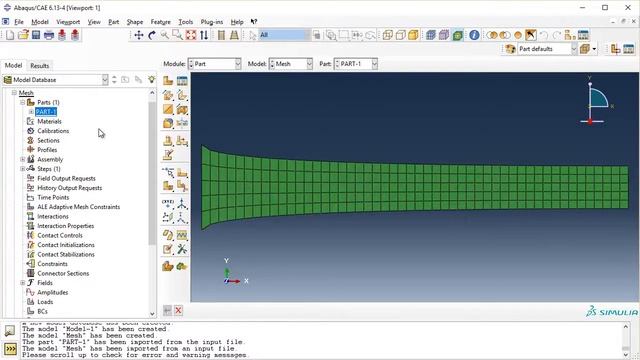Enable hidden-line render style
This screenshot has width=640, height=360.
[400, 35]
